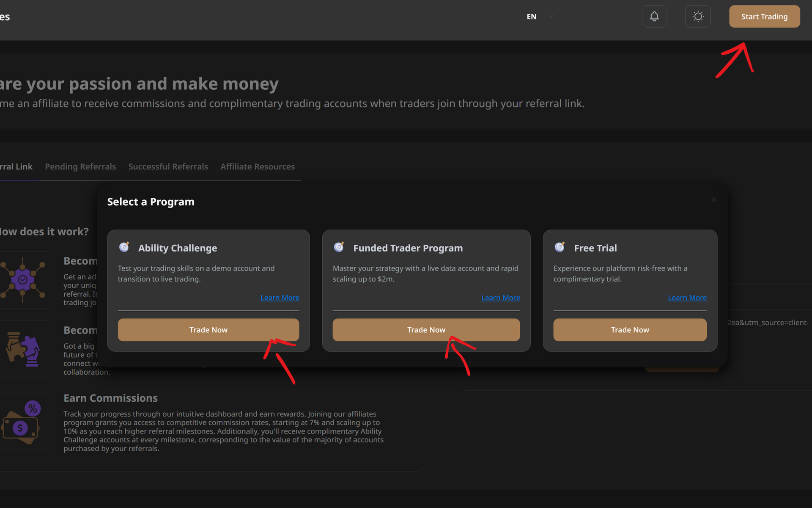Viewport: 812px width, 508px height.
Task: Open Learn More link for Free Trial
Action: coord(687,298)
